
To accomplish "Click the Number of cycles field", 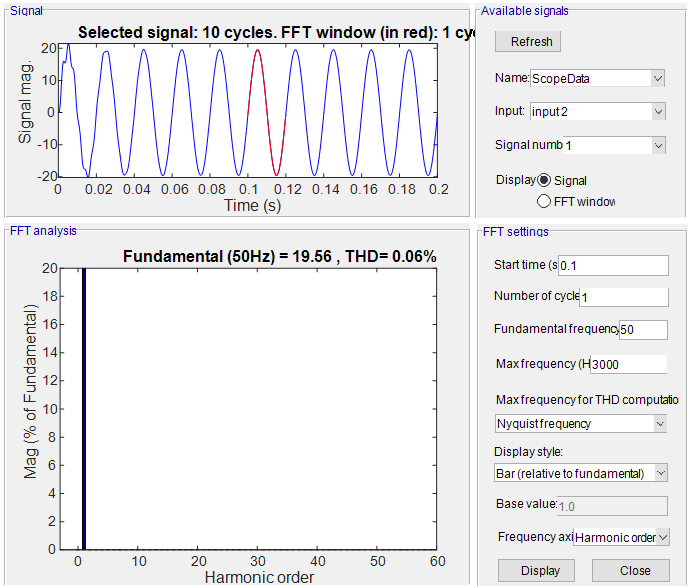I will click(x=622, y=297).
